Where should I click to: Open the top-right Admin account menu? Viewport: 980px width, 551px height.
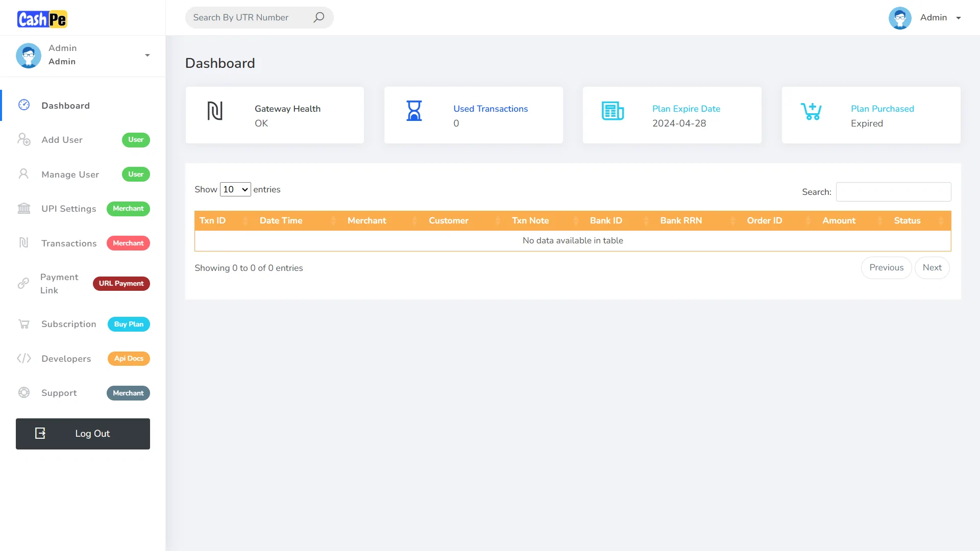pyautogui.click(x=958, y=18)
